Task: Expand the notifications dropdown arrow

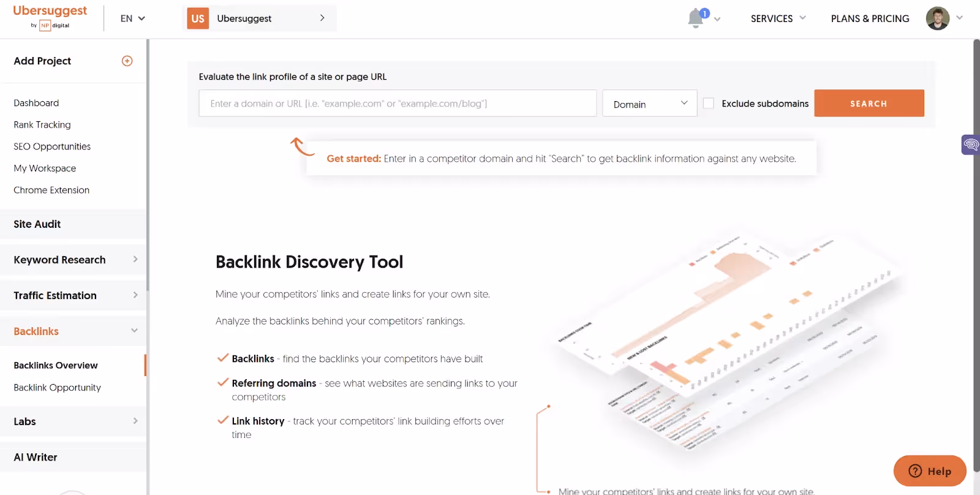Action: [x=717, y=19]
